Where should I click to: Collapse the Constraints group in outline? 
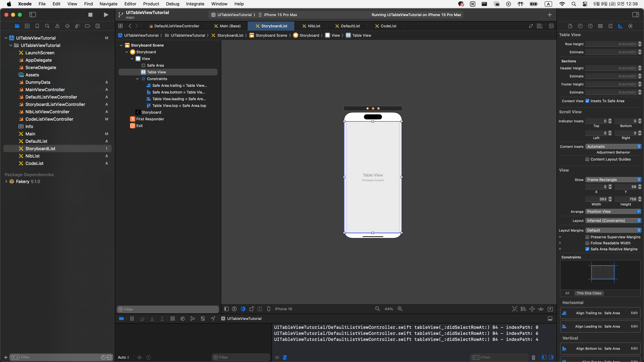[137, 79]
